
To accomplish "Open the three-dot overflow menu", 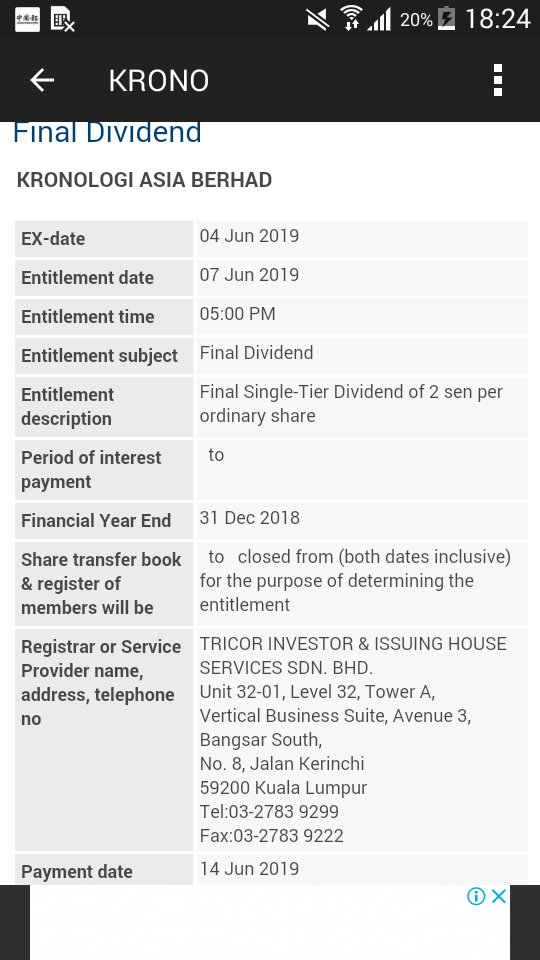I will [498, 80].
